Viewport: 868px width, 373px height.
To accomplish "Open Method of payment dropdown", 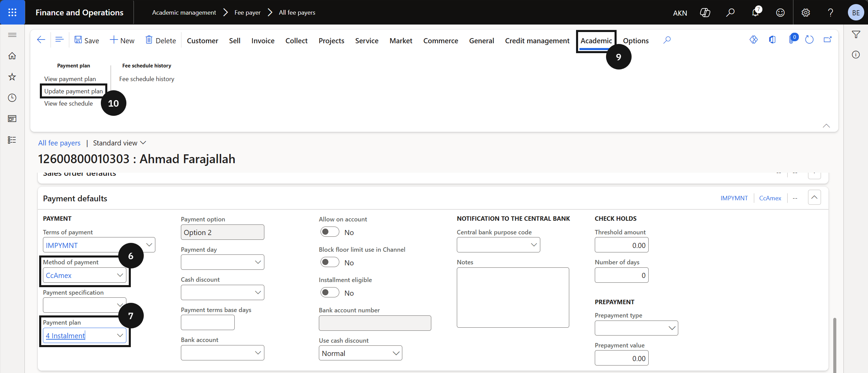I will (x=120, y=275).
